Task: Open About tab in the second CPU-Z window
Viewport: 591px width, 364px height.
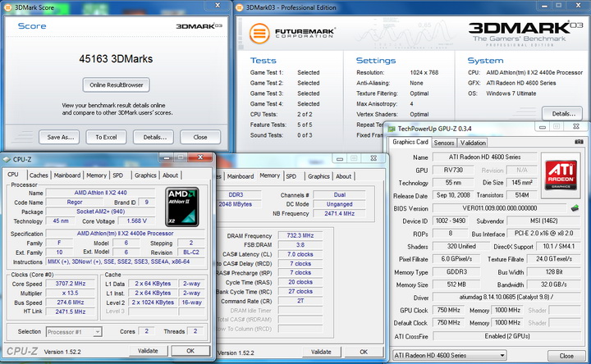Action: pyautogui.click(x=343, y=176)
